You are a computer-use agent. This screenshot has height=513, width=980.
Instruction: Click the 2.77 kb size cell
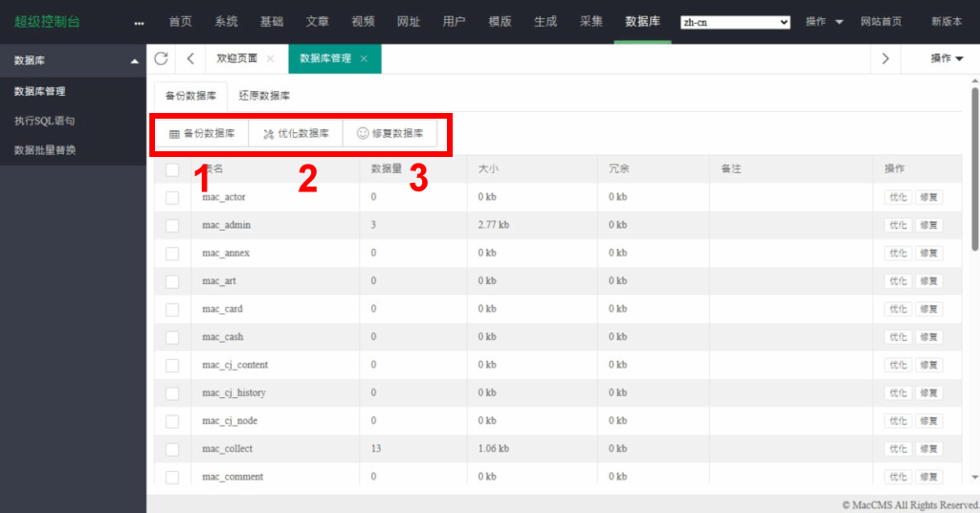494,225
